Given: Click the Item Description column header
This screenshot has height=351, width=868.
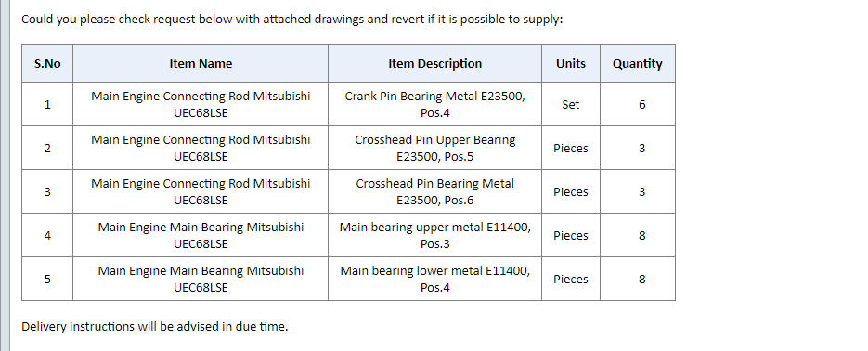Looking at the screenshot, I should [434, 64].
